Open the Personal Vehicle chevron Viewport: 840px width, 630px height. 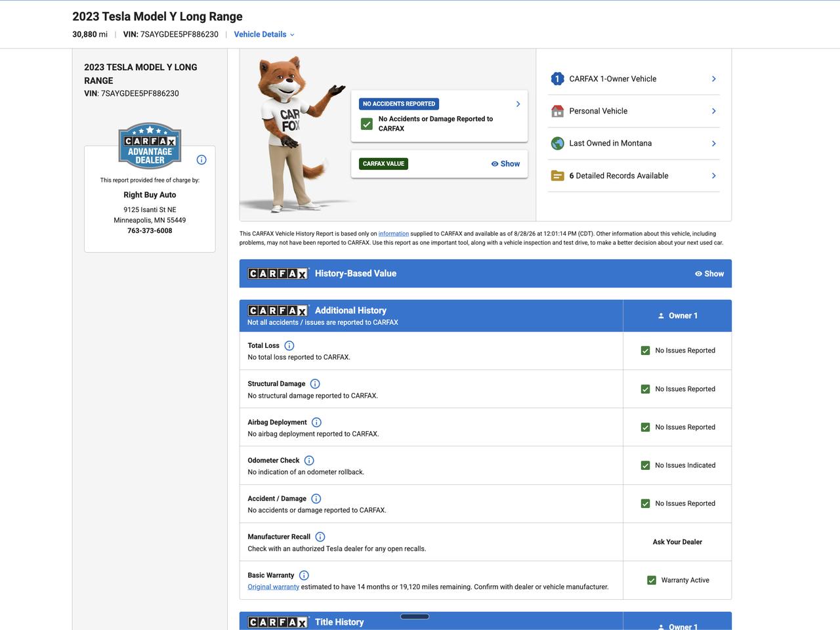tap(714, 111)
